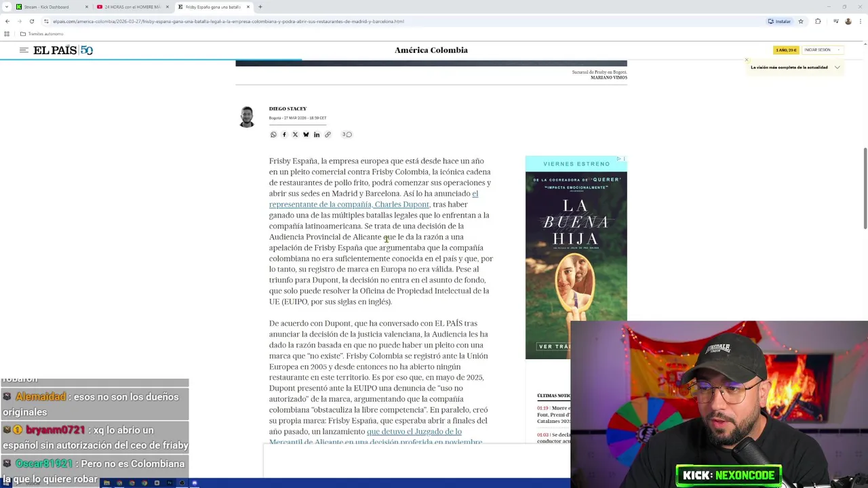
Task: Dismiss the actualidad banner with X
Action: [747, 60]
